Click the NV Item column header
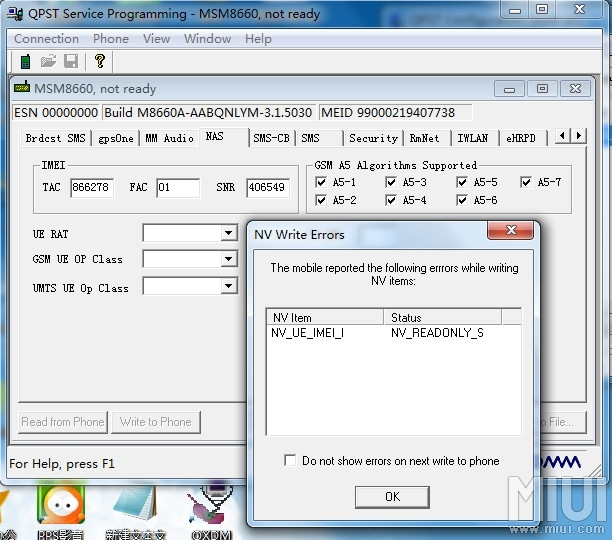This screenshot has width=612, height=540. coord(325,317)
